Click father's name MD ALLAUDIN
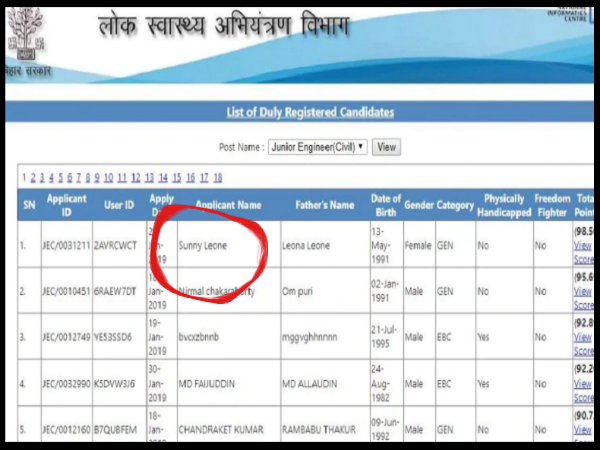The height and width of the screenshot is (450, 600). pos(310,383)
